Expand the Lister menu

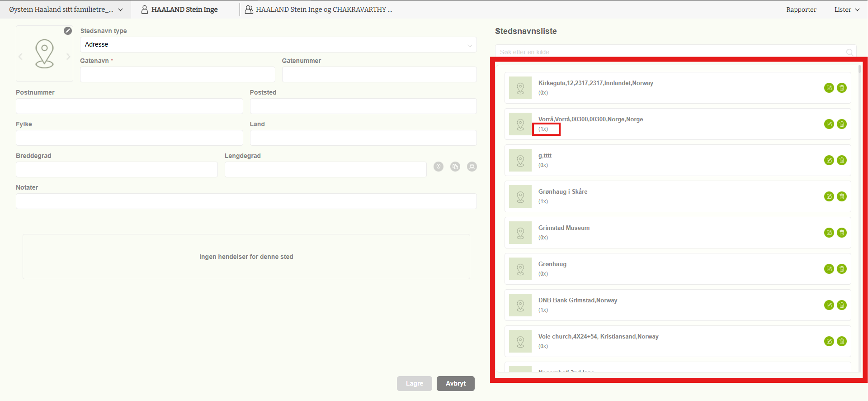click(846, 10)
